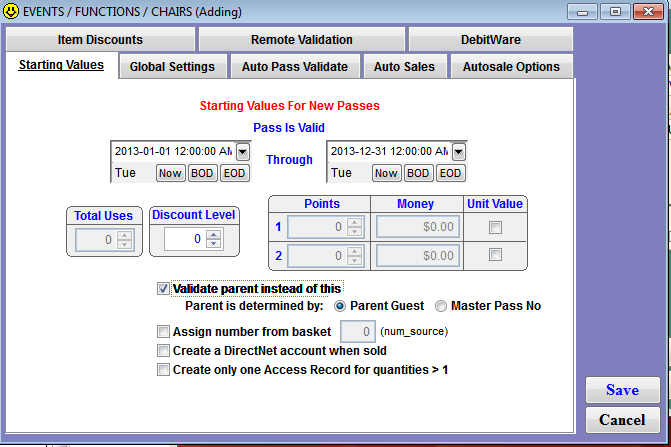Set start date to Now
This screenshot has width=671, height=447.
170,173
